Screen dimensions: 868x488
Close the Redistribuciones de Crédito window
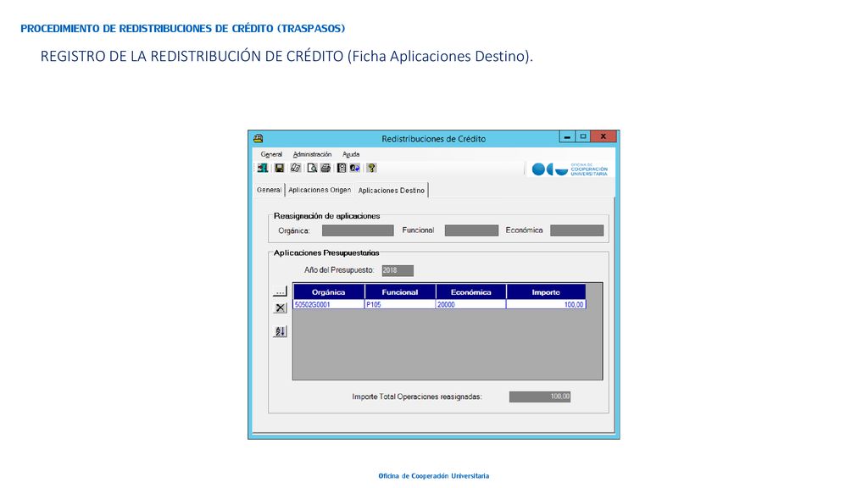(604, 136)
